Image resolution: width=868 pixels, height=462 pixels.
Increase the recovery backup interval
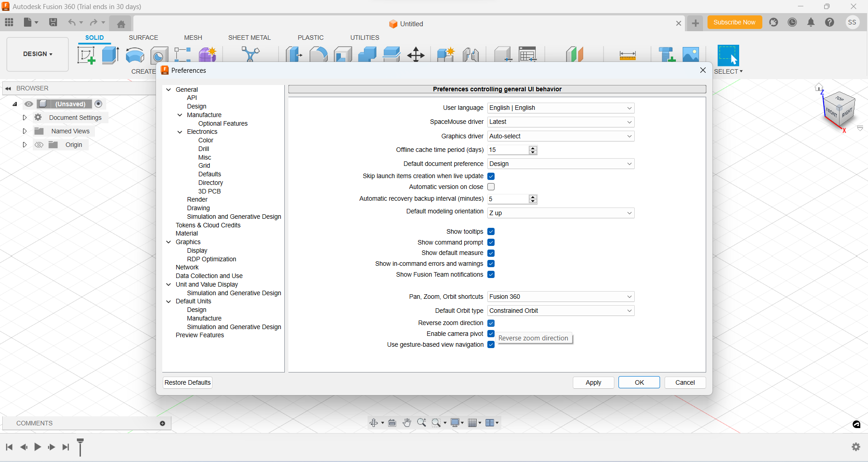tap(533, 197)
